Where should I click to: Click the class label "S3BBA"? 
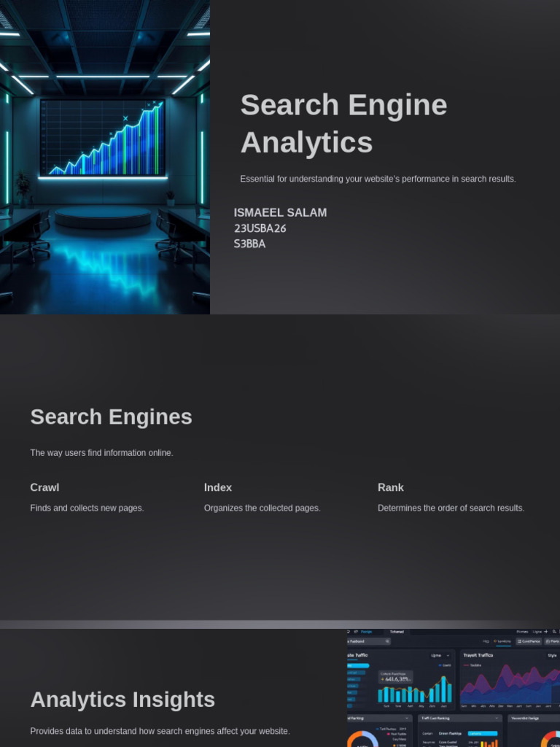[x=249, y=244]
